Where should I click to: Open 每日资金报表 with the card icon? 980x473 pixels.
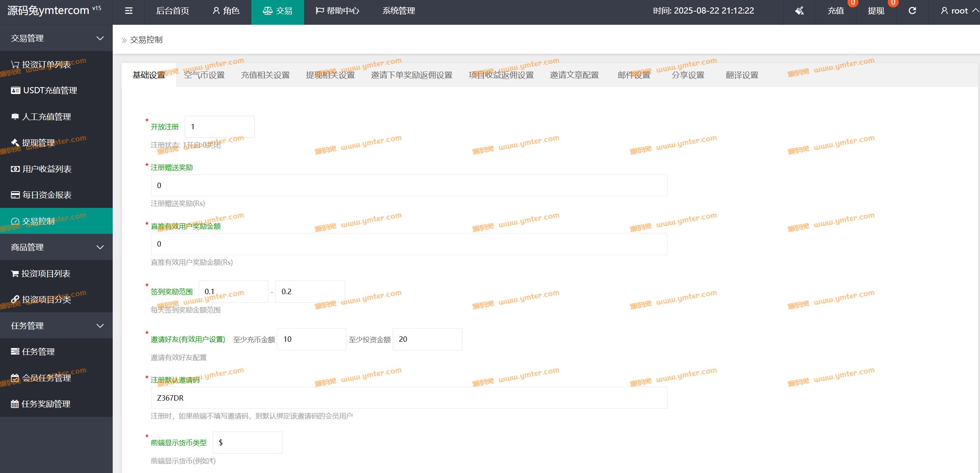46,195
